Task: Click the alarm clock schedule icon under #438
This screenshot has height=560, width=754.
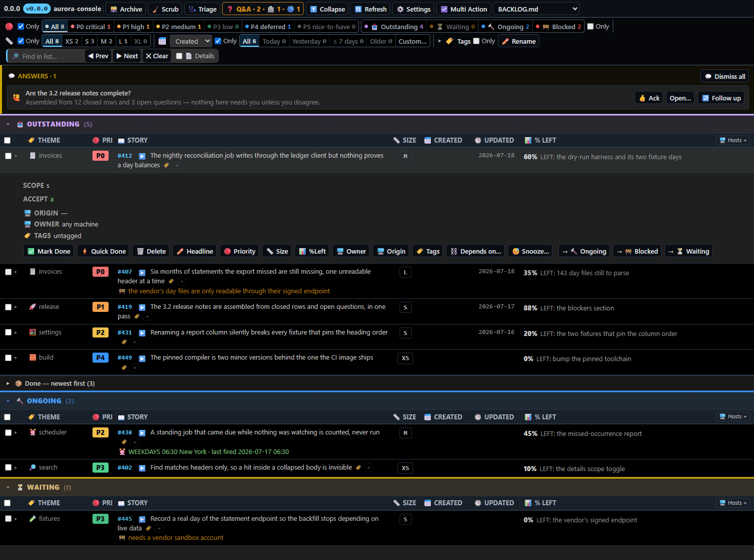Action: click(x=122, y=452)
